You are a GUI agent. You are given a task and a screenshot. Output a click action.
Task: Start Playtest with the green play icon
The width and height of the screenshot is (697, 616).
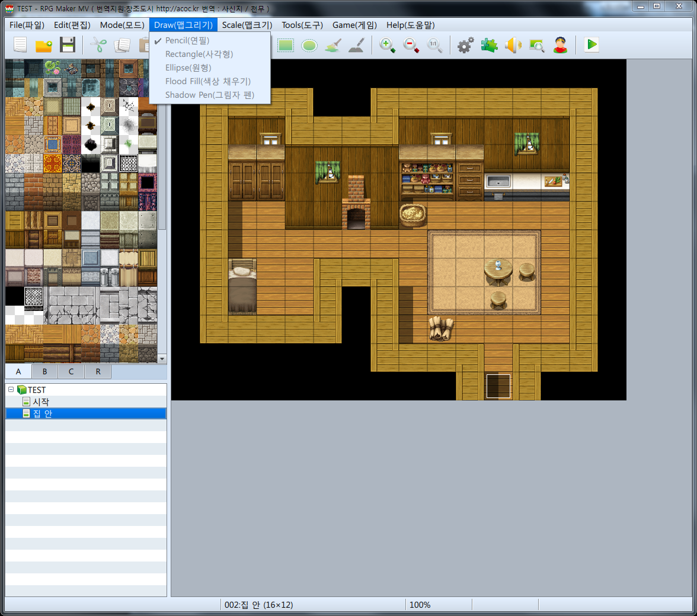tap(592, 44)
